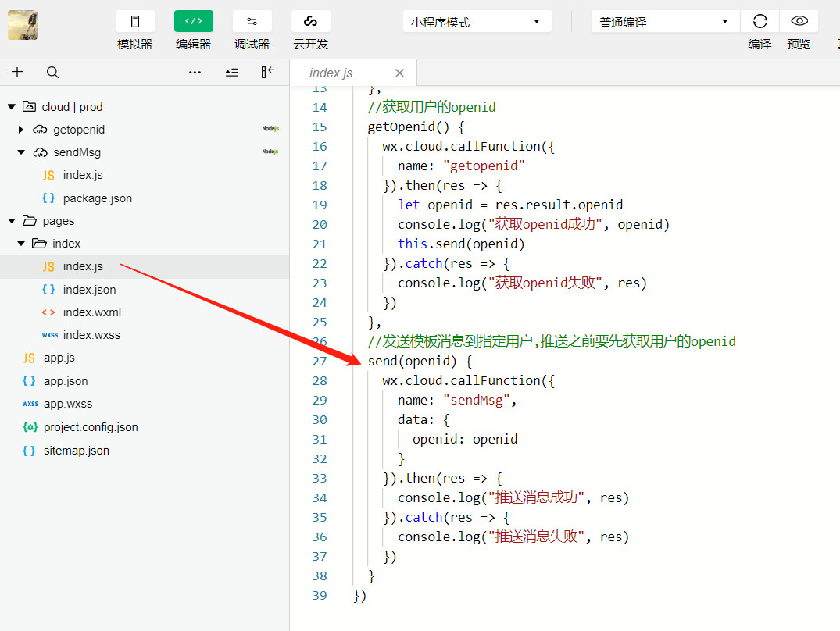The image size is (840, 631).
Task: Select sendMsg cloud function row
Action: (145, 152)
